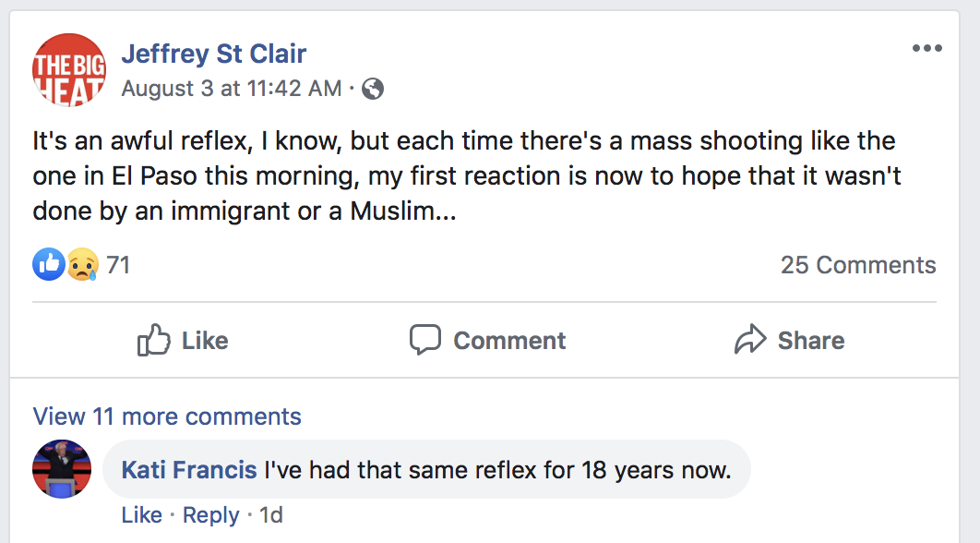The height and width of the screenshot is (543, 980).
Task: Click the arrow Share icon
Action: [x=750, y=340]
